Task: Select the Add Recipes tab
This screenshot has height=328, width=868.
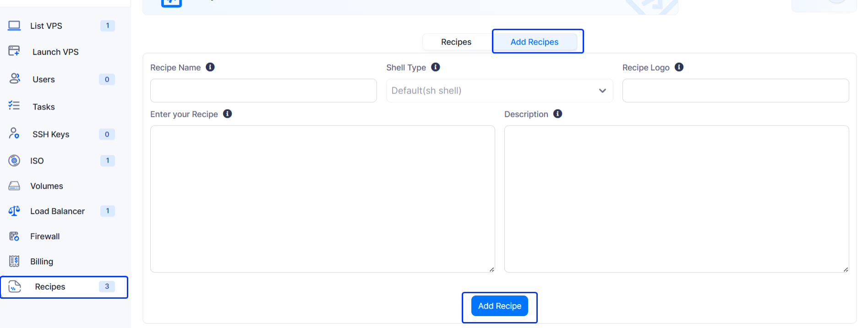Action: 534,42
